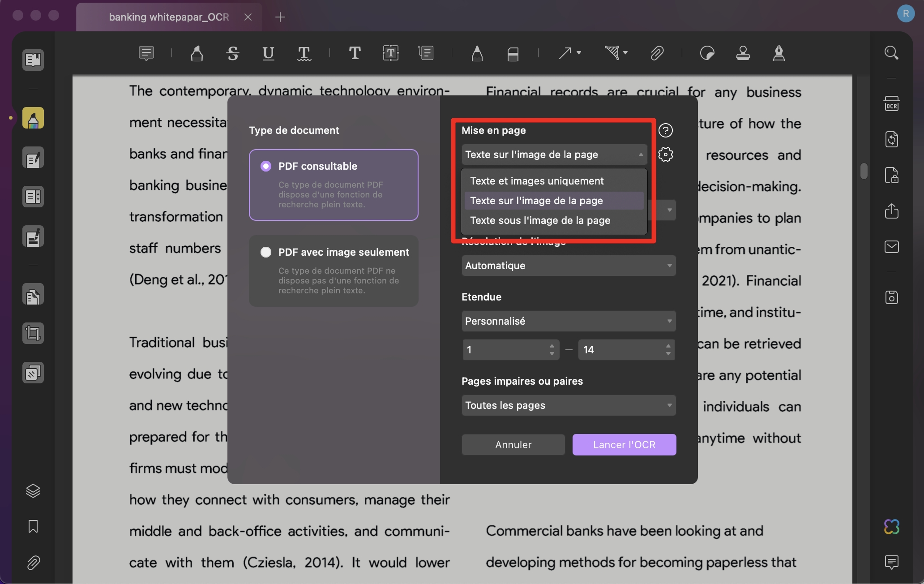The image size is (924, 584).
Task: Click the save file icon in right sidebar
Action: [x=891, y=297]
